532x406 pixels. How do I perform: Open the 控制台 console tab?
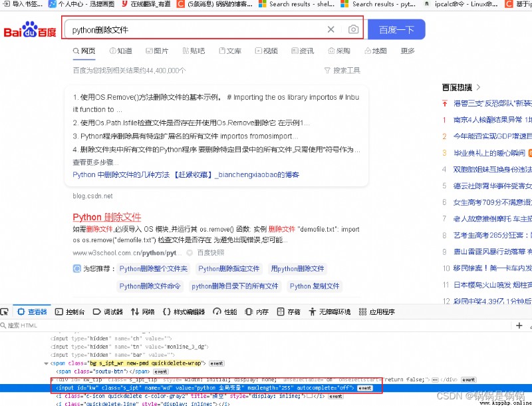70,311
